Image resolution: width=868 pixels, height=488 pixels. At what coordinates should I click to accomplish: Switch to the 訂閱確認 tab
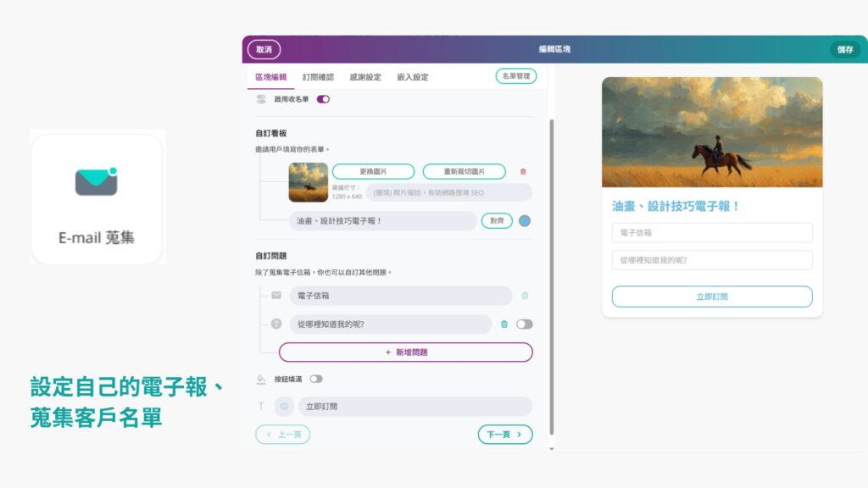(318, 77)
